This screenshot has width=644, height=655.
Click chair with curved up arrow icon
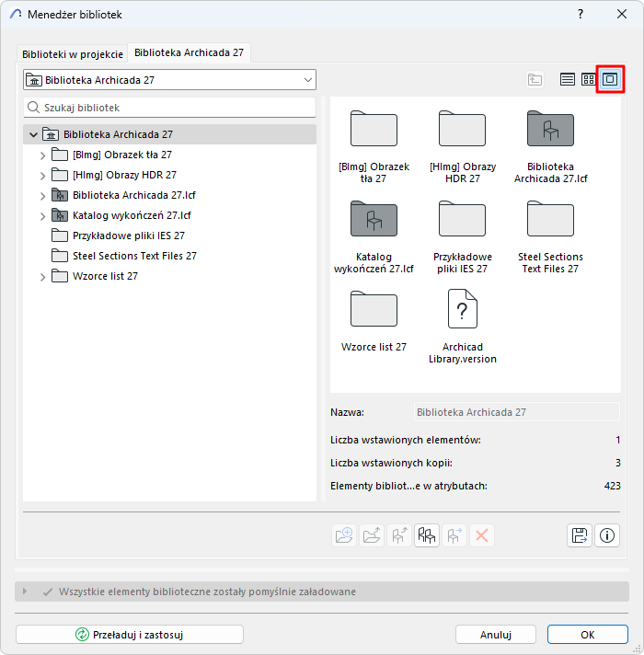coord(399,535)
